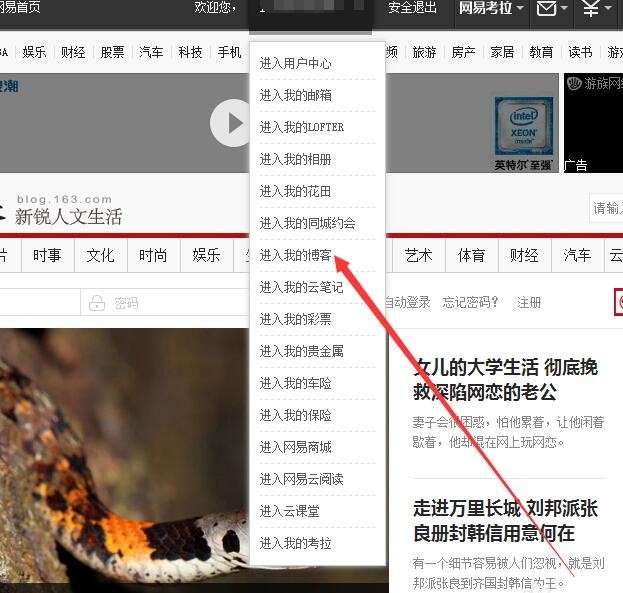Open 家居 in top navigation
Viewport: 623px width, 593px height.
click(502, 52)
